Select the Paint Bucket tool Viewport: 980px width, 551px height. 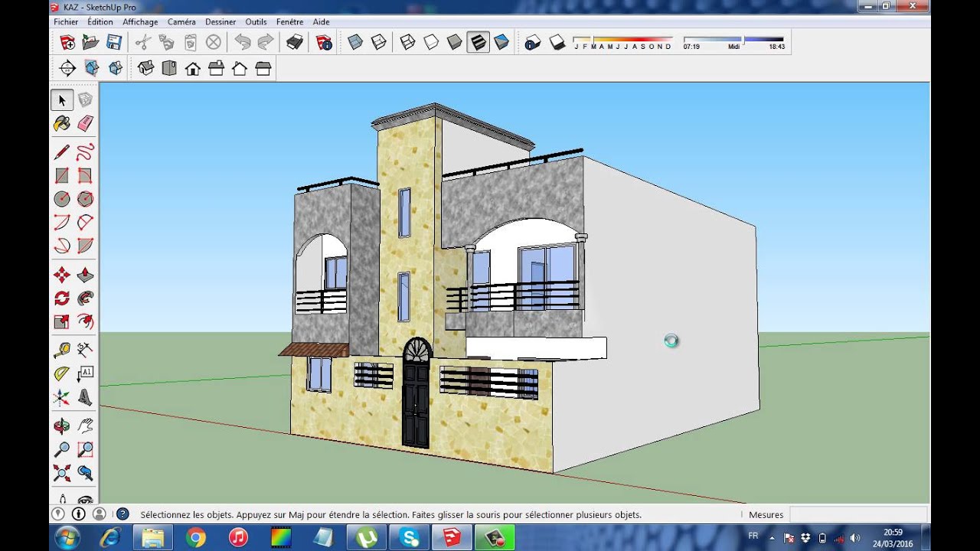pyautogui.click(x=62, y=123)
